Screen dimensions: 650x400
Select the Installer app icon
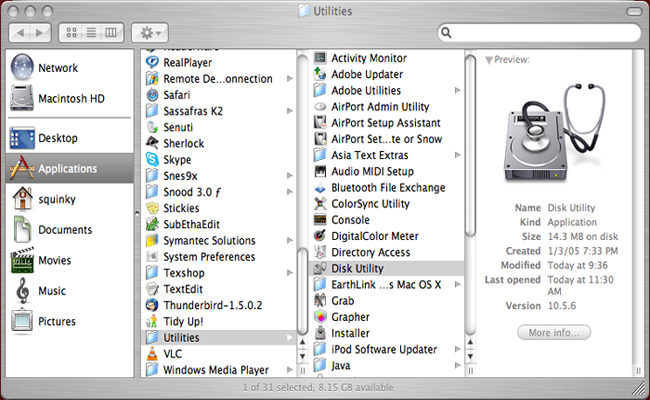(320, 333)
